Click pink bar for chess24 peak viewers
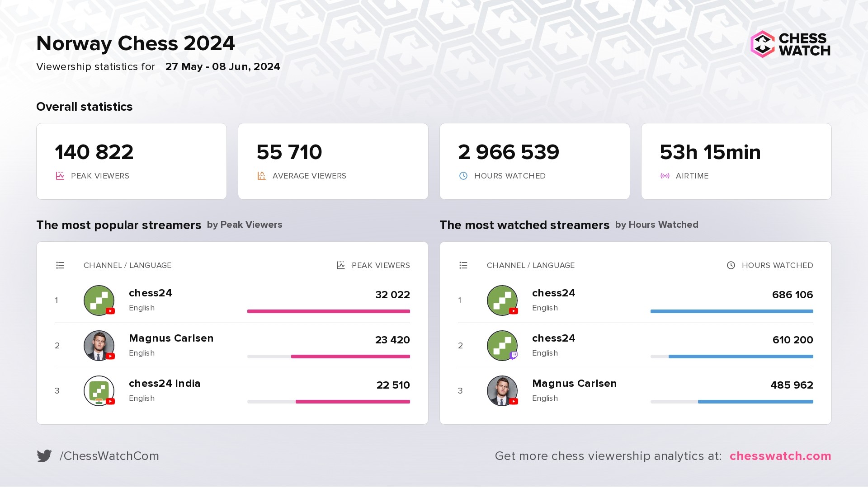 coord(329,311)
